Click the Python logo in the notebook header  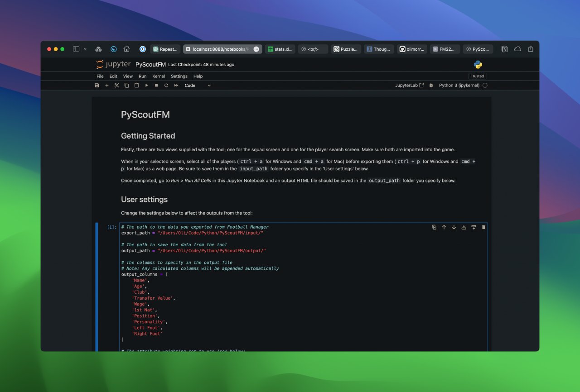point(478,64)
